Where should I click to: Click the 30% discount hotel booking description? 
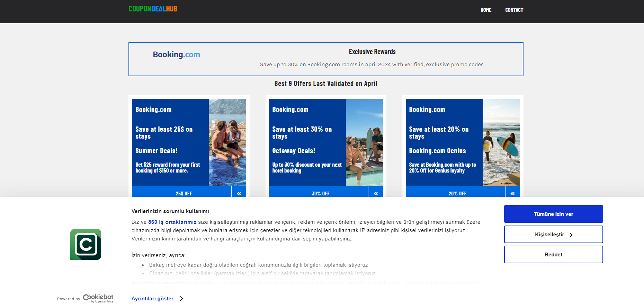tap(307, 168)
